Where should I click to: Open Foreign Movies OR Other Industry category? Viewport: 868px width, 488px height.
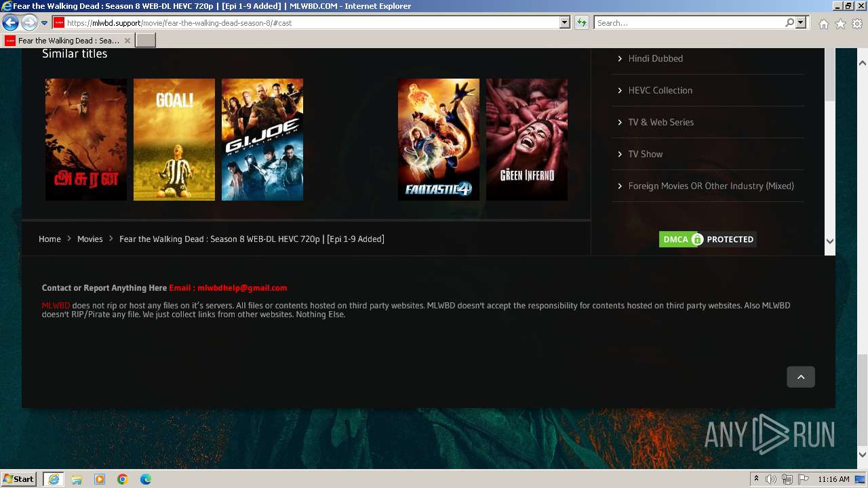[711, 186]
